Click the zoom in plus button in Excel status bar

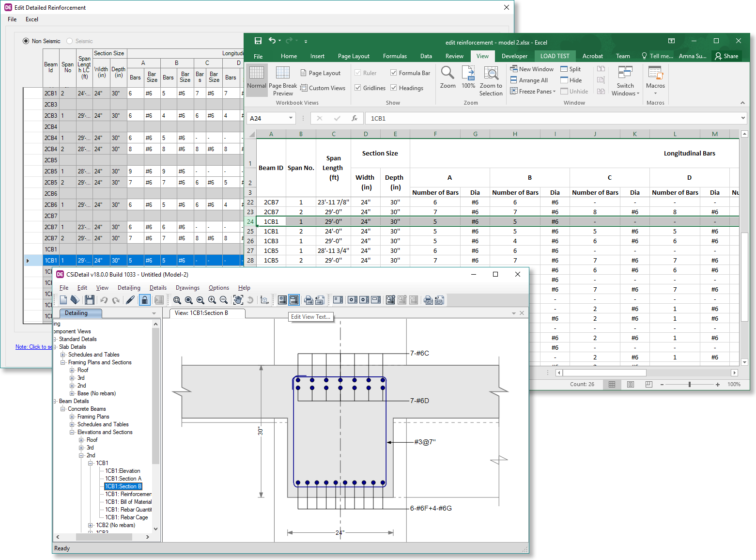tap(717, 384)
